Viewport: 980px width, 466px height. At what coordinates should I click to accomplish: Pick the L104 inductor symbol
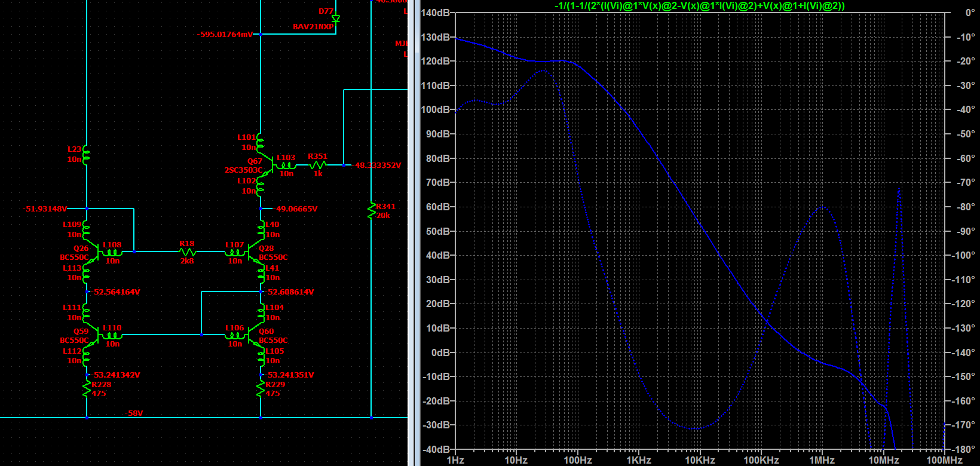point(261,312)
